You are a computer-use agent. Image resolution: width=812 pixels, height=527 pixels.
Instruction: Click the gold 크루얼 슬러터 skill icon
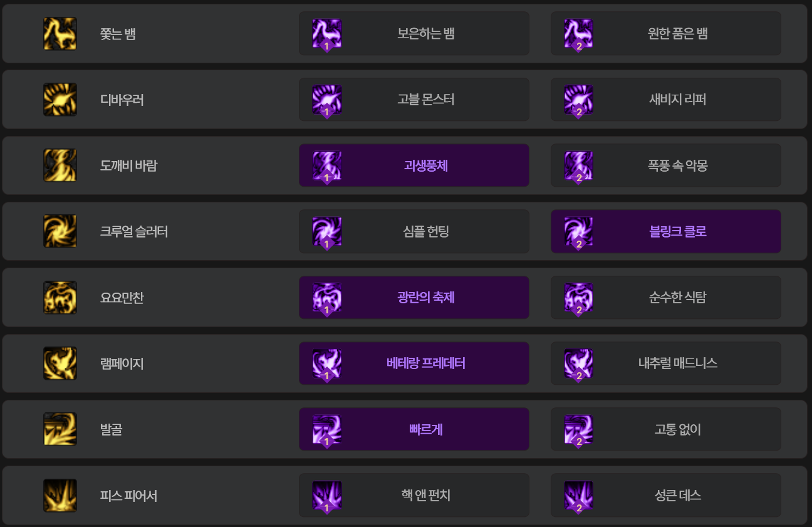[60, 231]
